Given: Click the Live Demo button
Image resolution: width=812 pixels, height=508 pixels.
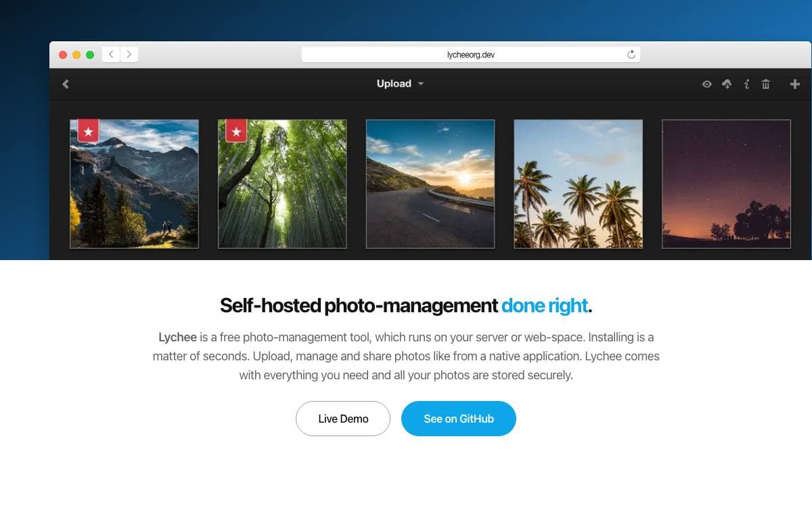Looking at the screenshot, I should point(343,419).
